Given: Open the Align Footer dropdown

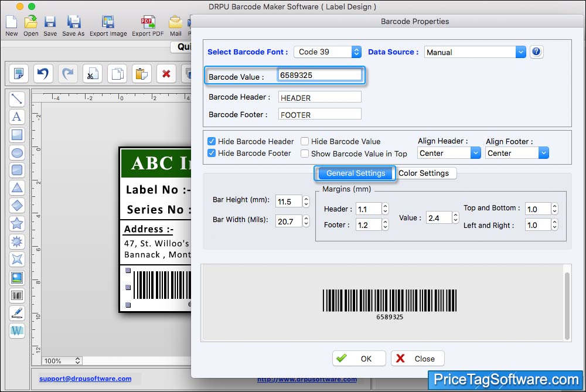Looking at the screenshot, I should point(517,153).
